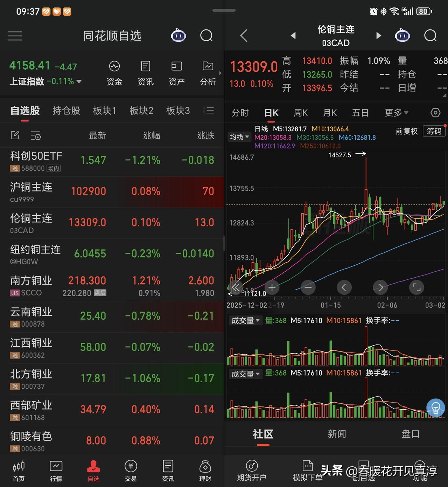Open the first 成交量 indicator dropdown
The width and height of the screenshot is (448, 487).
click(245, 320)
